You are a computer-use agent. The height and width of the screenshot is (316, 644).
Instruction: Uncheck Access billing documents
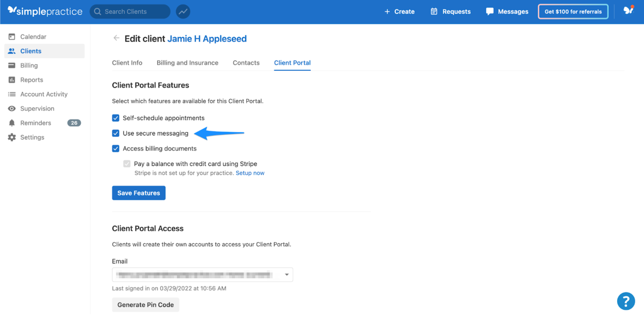tap(115, 149)
